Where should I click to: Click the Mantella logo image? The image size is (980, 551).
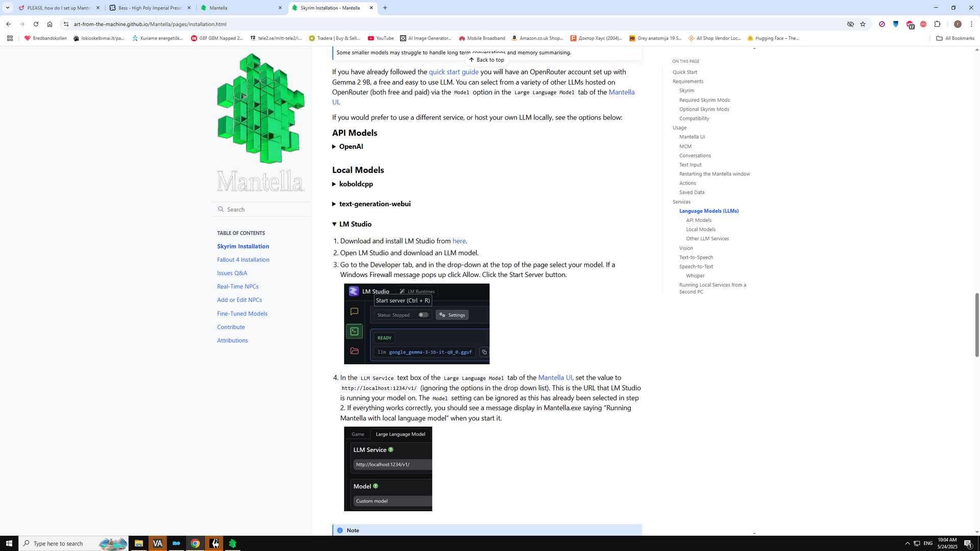click(260, 122)
